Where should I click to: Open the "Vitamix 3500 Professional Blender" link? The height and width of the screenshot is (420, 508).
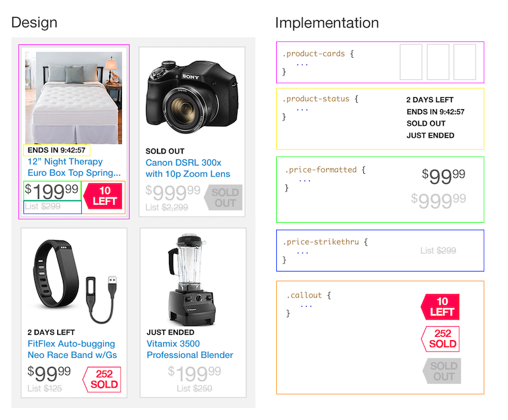(190, 349)
